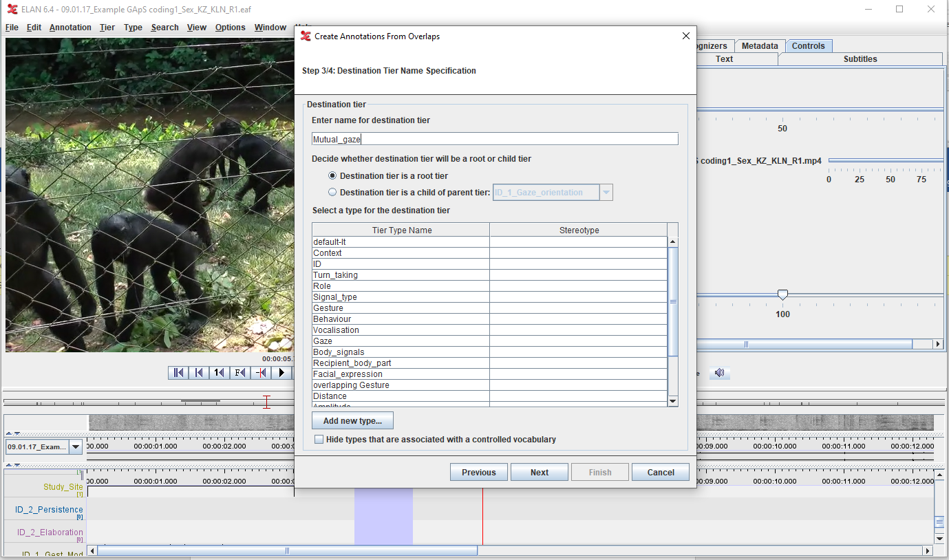Open the parent tier dropdown

pos(606,193)
